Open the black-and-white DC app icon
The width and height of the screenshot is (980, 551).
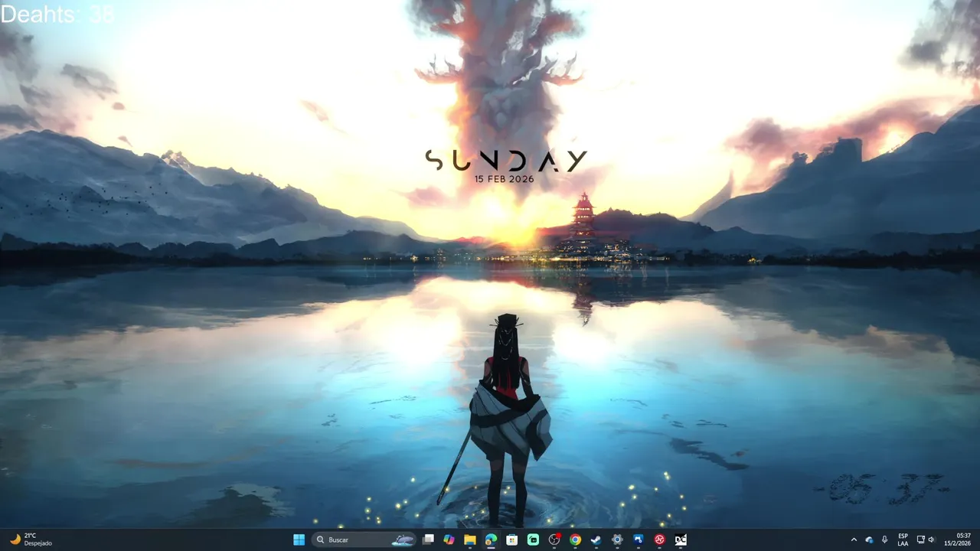(x=680, y=540)
